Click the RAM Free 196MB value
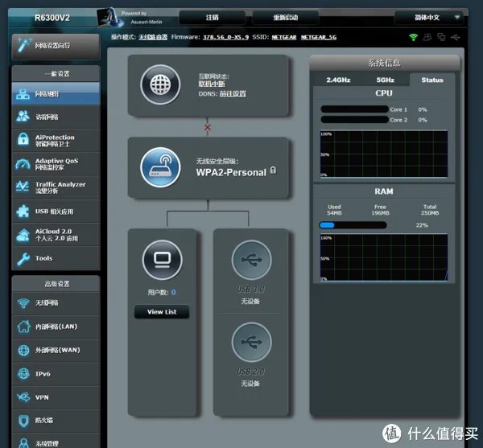 click(380, 213)
